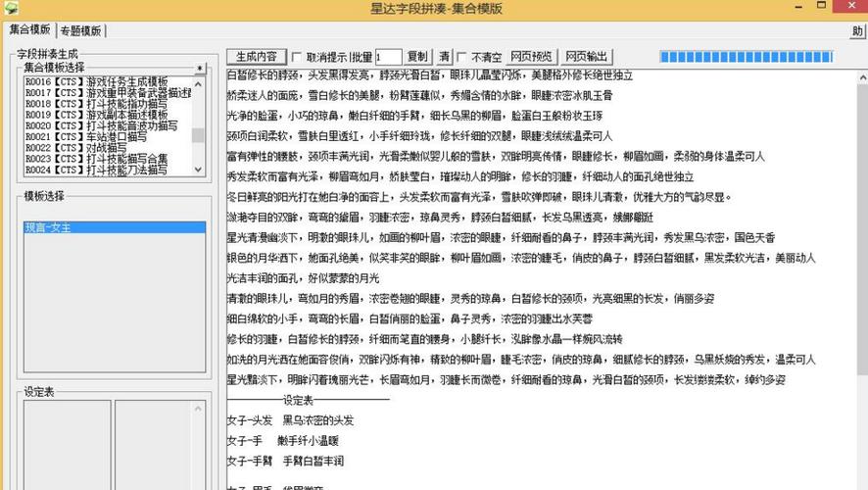Maximize the 星达字段拼凑 window
868x490 pixels.
[822, 6]
